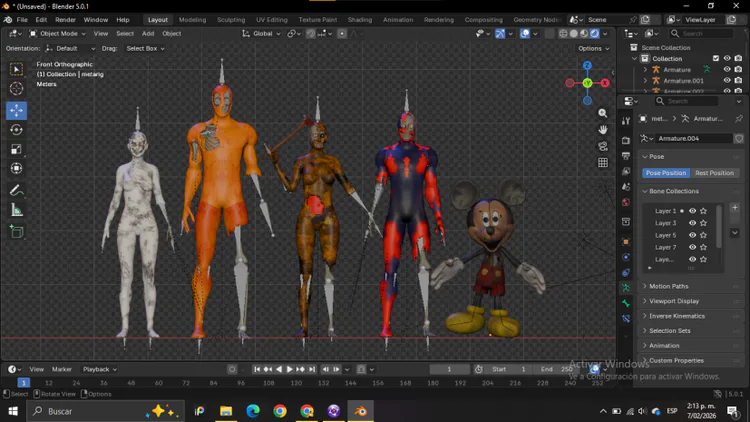Viewport: 750px width, 422px height.
Task: Hide Armature.001 in the outliner
Action: point(727,80)
